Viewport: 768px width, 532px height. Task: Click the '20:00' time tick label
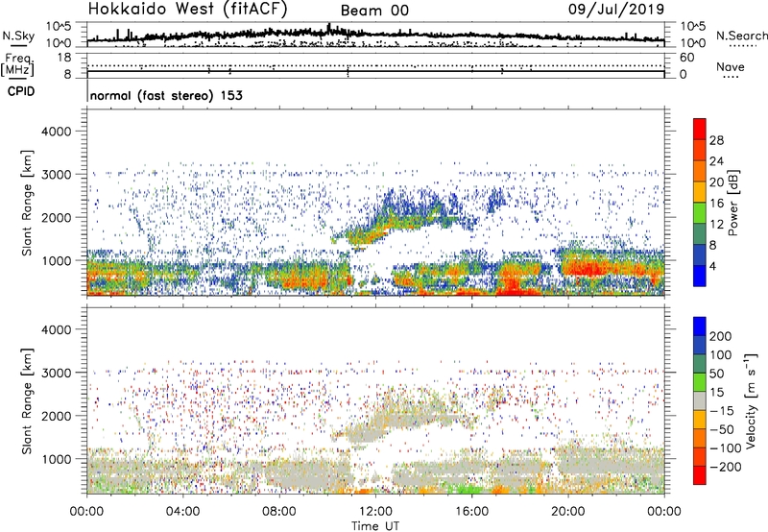click(567, 512)
